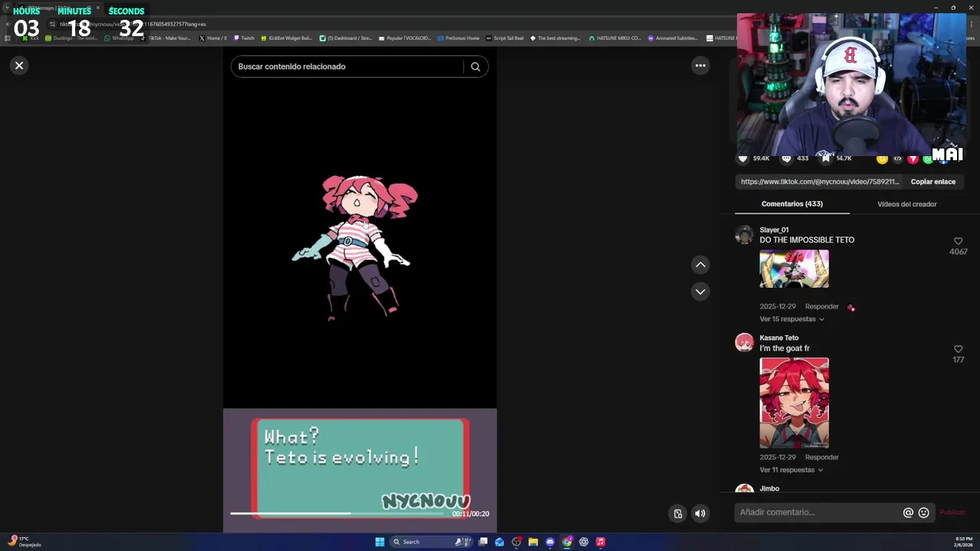
Task: Click the Slayer_01 username
Action: pyautogui.click(x=774, y=230)
